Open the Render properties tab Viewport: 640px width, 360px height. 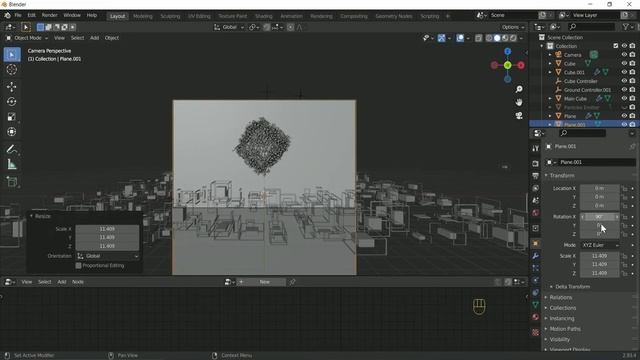tap(536, 164)
